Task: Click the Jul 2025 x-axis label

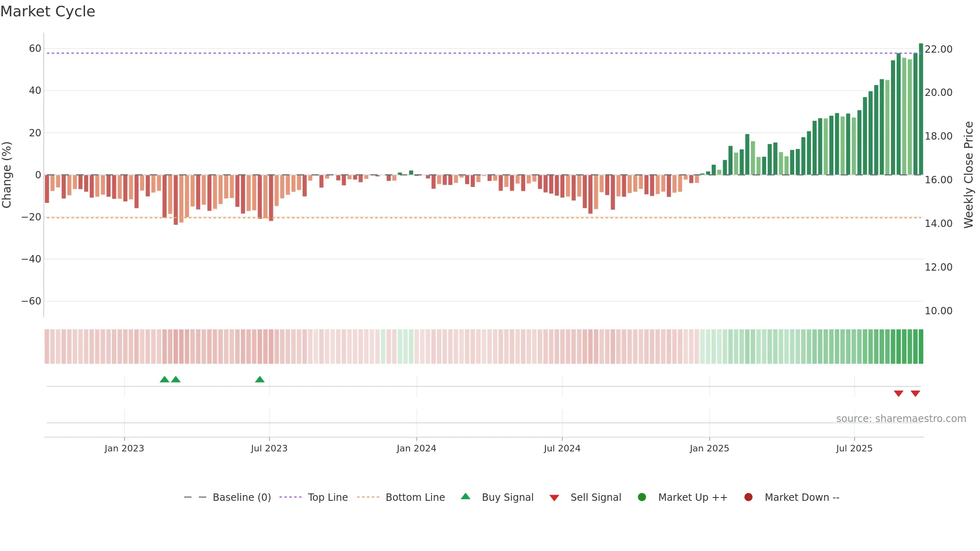Action: (x=854, y=448)
